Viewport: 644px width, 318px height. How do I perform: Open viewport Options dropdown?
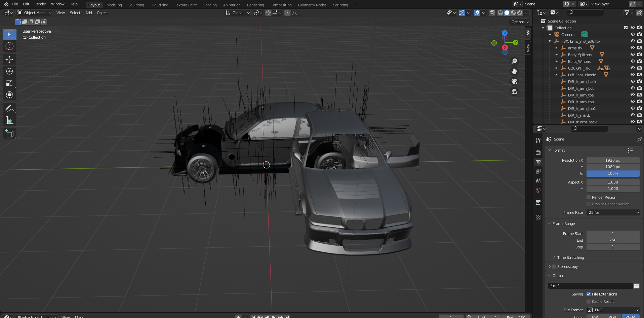520,22
